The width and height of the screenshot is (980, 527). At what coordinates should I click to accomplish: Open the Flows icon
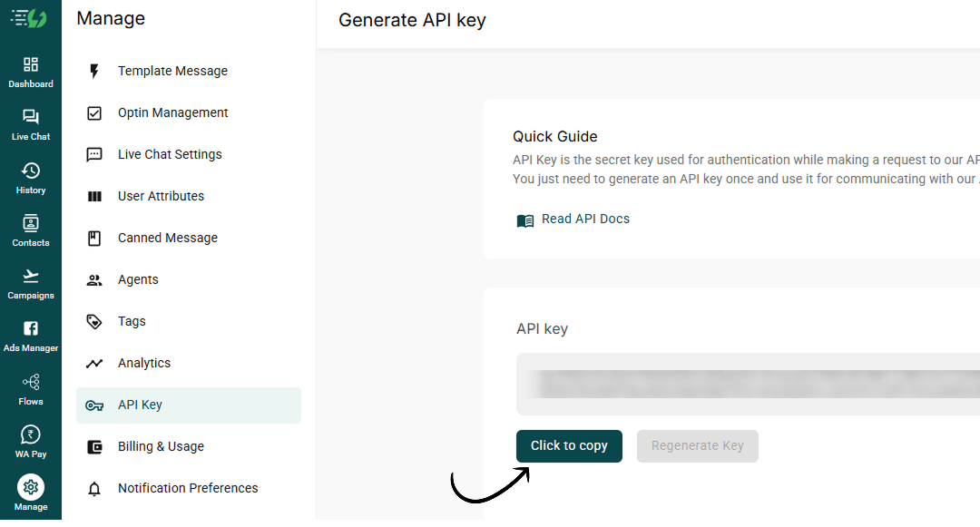31,382
